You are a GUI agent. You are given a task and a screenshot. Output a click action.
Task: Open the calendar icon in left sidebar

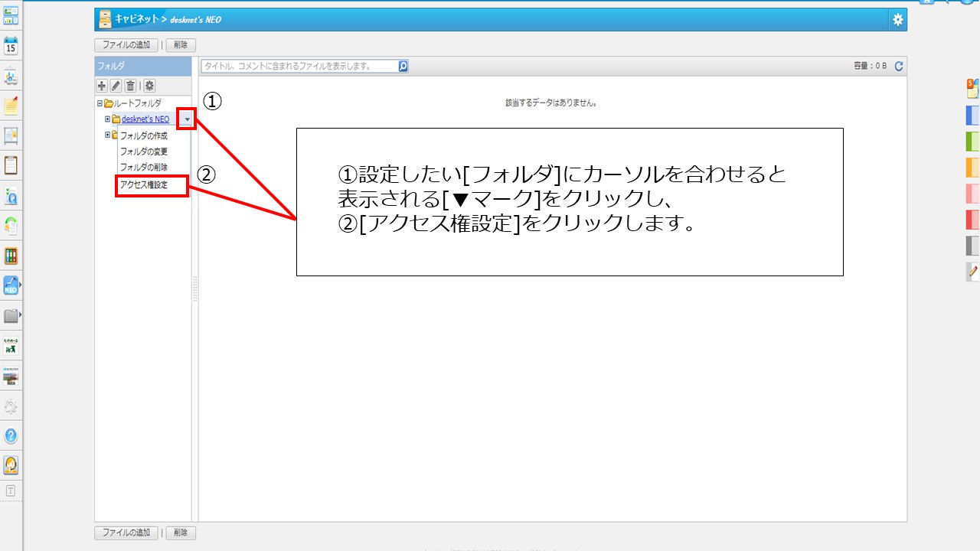tap(11, 46)
